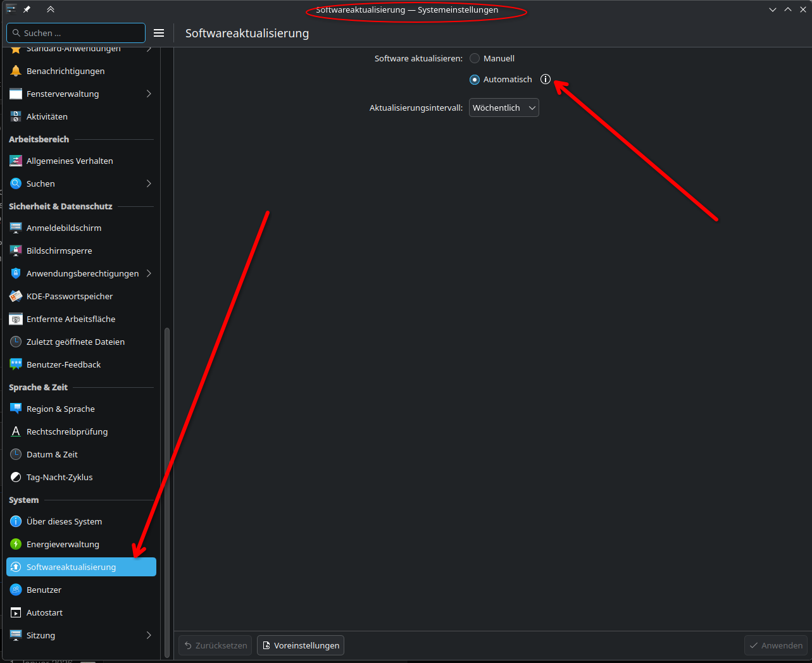Click the Entfernte Arbeitsfläche icon
Screen dimensions: 812x663
click(16, 319)
